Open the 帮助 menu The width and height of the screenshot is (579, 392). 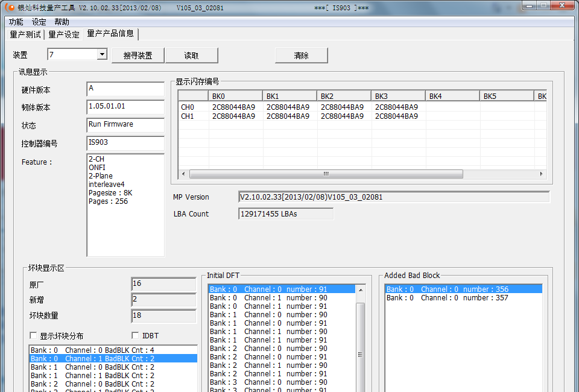pos(62,22)
